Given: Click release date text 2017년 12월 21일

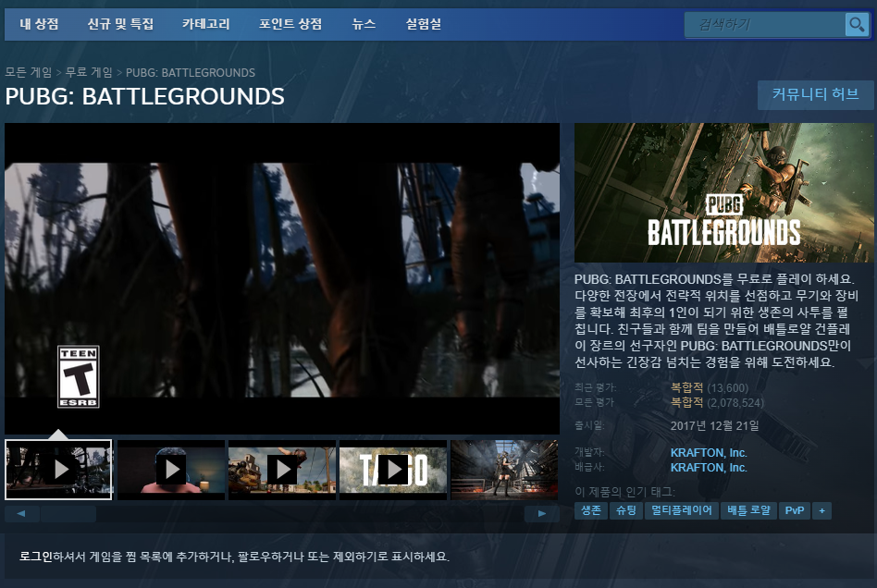Looking at the screenshot, I should click(x=714, y=426).
